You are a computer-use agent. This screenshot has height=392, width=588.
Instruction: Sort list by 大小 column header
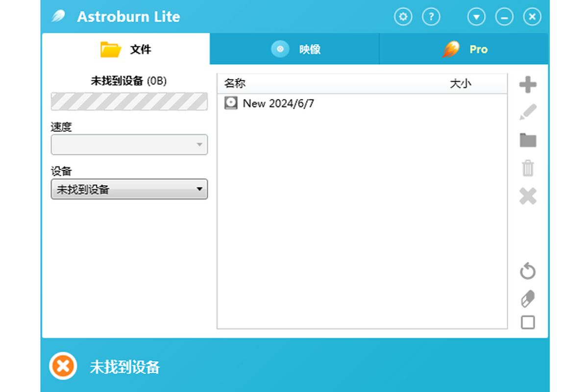(461, 83)
